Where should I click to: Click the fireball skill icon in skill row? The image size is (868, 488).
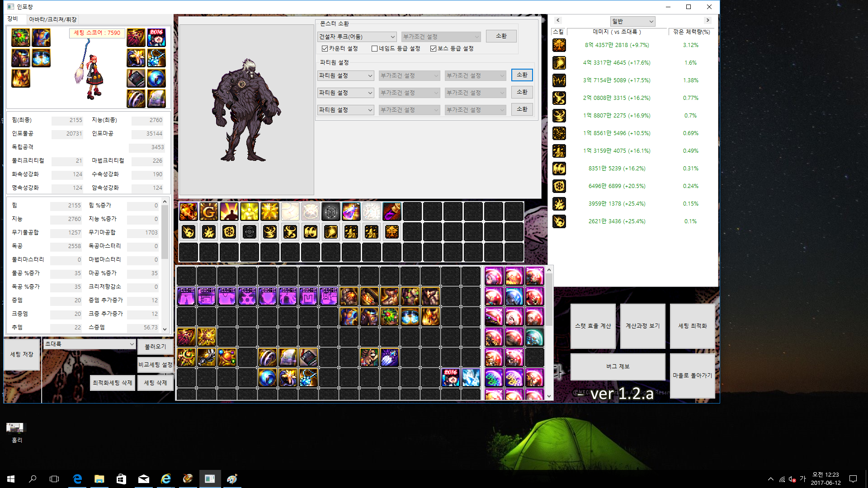point(189,232)
